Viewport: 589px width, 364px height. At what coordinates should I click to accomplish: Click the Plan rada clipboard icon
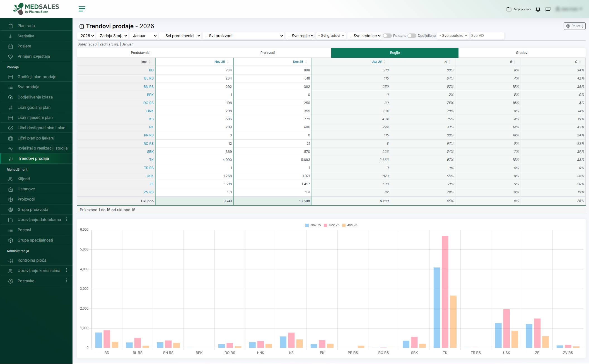(x=11, y=26)
